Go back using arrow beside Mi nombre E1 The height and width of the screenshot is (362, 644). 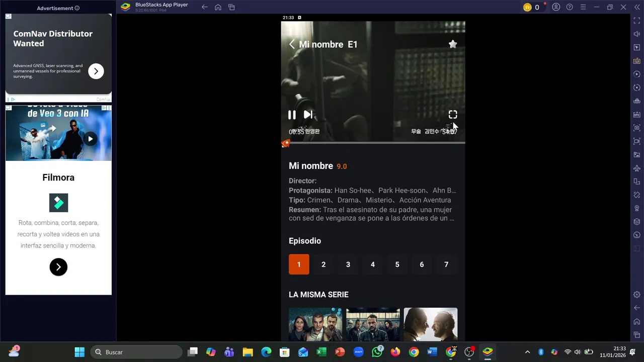coord(292,44)
